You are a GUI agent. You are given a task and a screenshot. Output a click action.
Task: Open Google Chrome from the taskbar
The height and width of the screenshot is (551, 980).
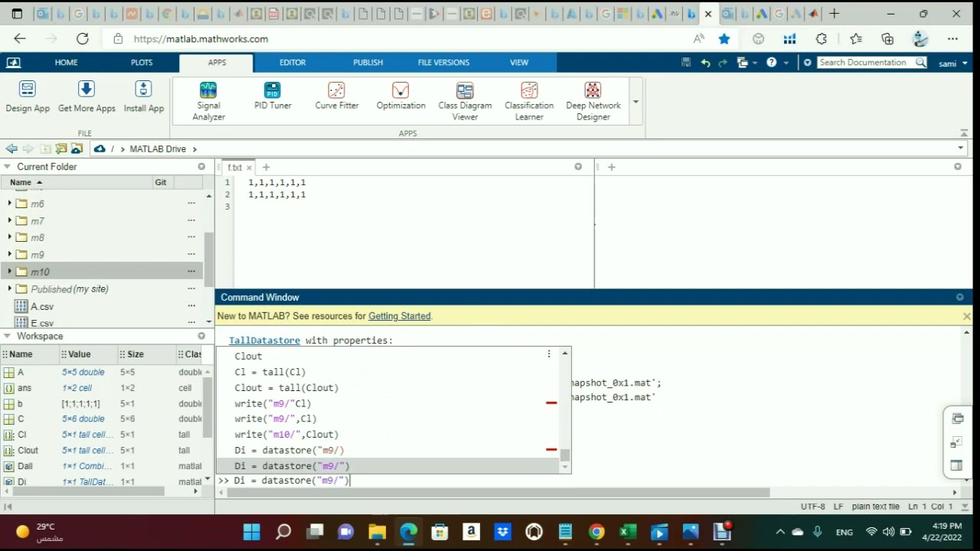click(596, 532)
